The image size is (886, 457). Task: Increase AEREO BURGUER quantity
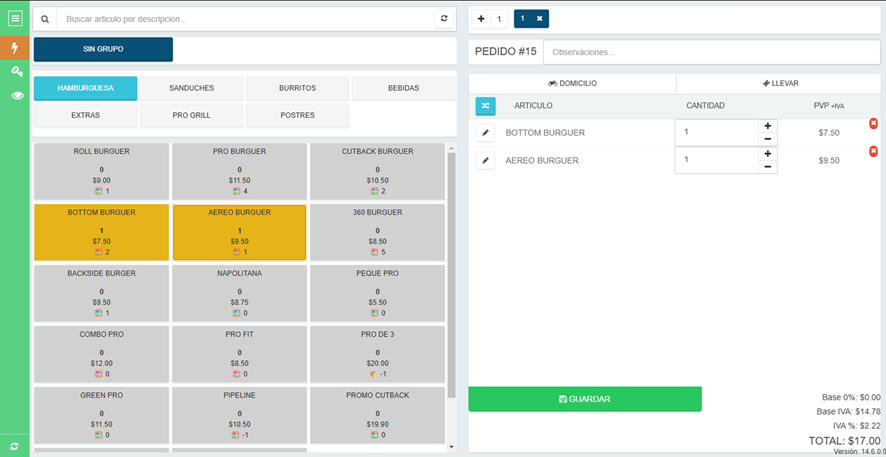tap(767, 153)
